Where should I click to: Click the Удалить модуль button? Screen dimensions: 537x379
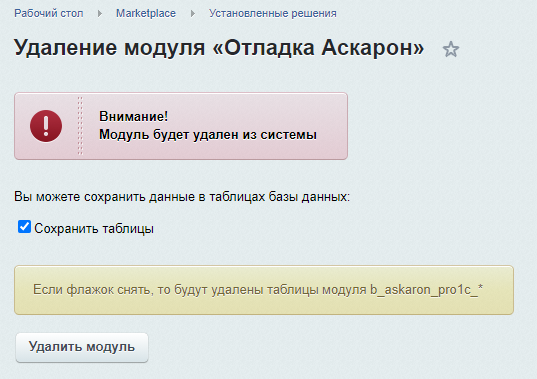pyautogui.click(x=82, y=347)
